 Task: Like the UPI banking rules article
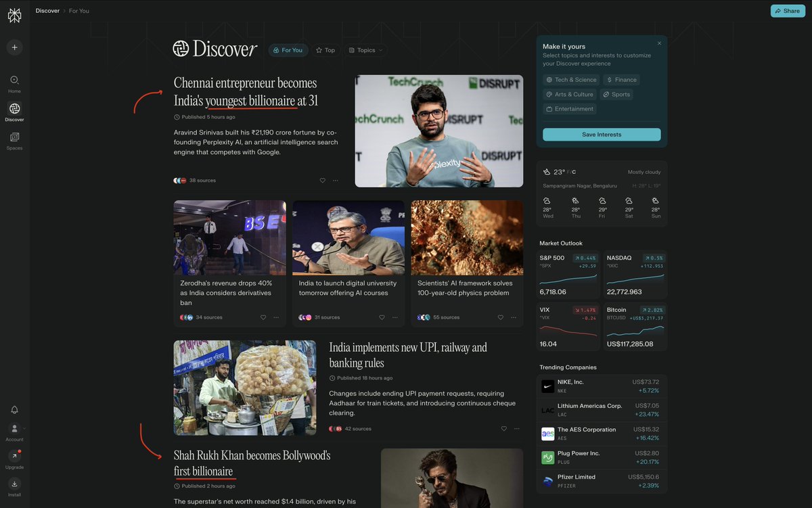click(503, 429)
